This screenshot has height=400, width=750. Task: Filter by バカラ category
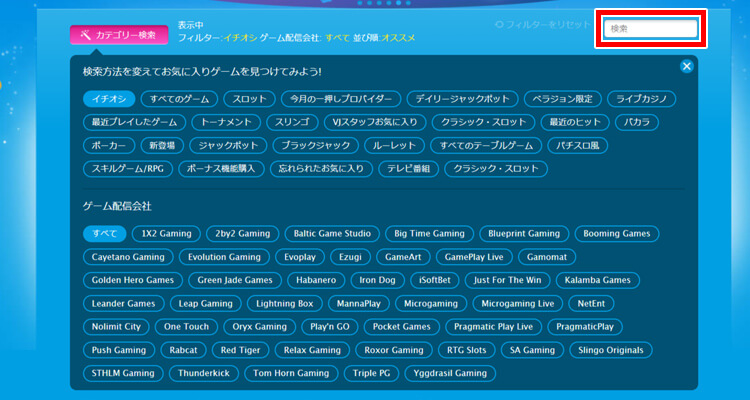point(637,122)
